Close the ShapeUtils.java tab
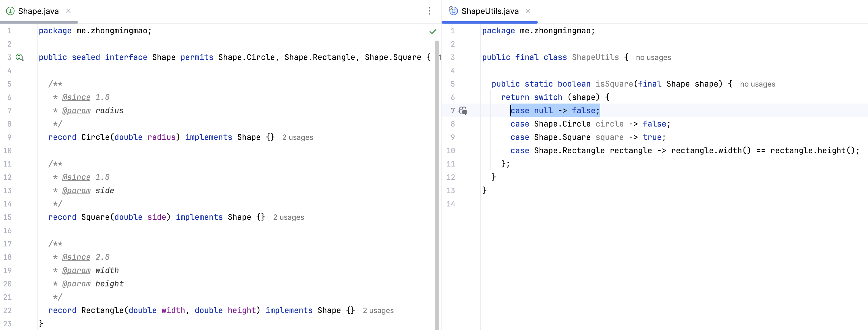Image resolution: width=868 pixels, height=330 pixels. coord(528,11)
